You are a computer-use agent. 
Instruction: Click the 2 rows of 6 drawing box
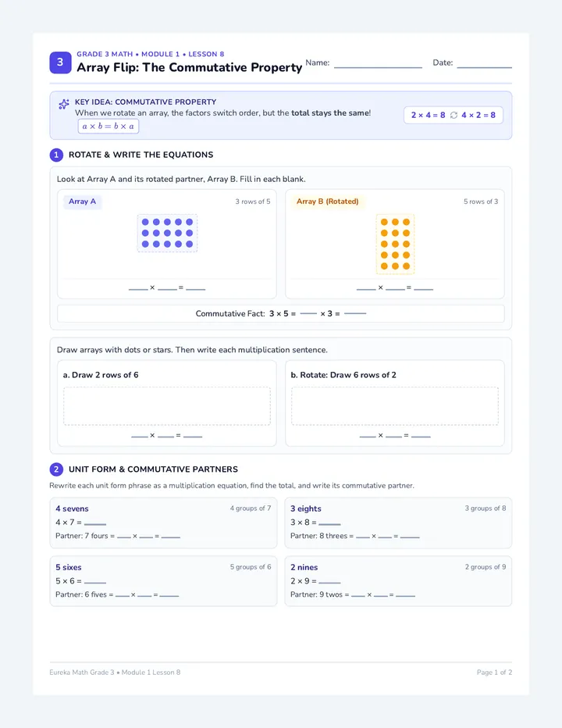coord(167,405)
